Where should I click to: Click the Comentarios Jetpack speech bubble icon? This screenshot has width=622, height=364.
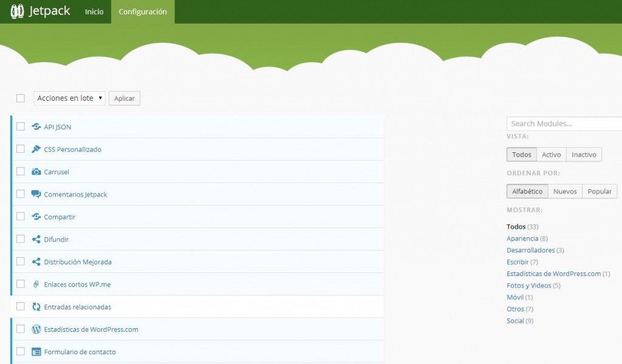click(36, 194)
